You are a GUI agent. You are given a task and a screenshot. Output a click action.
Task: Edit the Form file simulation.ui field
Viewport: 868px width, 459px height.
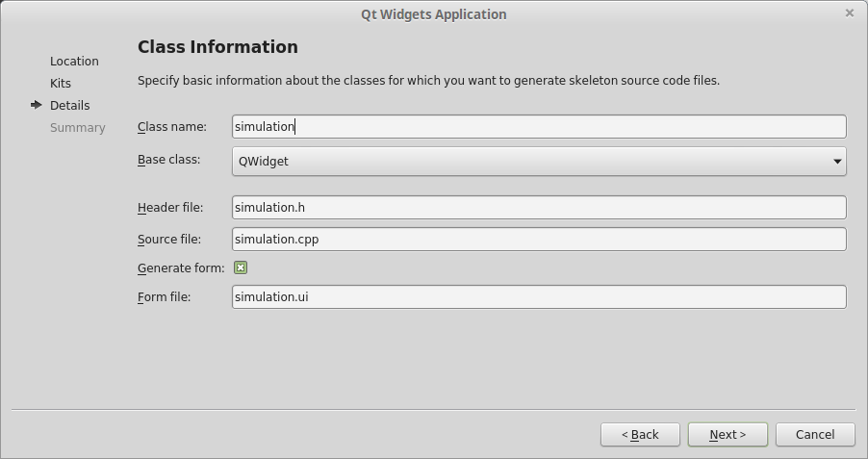tap(539, 296)
